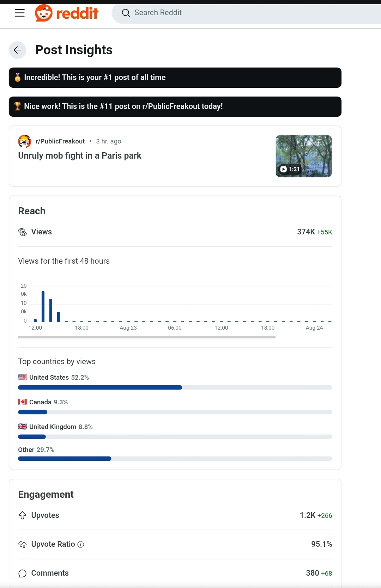Open the Paris park video thumbnail
This screenshot has width=381, height=588.
[x=304, y=156]
